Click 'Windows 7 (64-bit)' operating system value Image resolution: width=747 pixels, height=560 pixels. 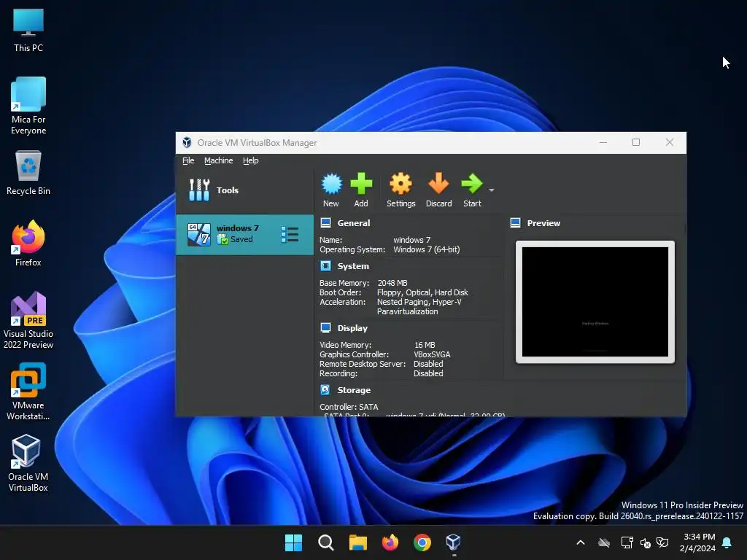[x=426, y=249]
